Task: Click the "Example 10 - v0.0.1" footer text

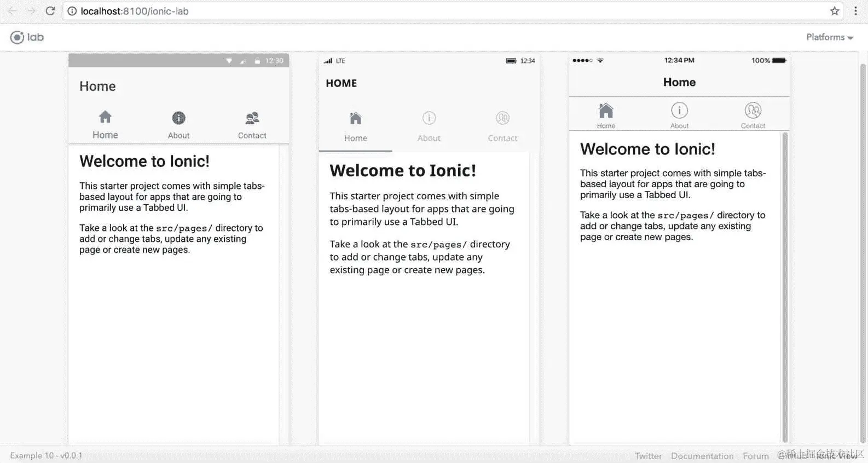Action: [46, 455]
